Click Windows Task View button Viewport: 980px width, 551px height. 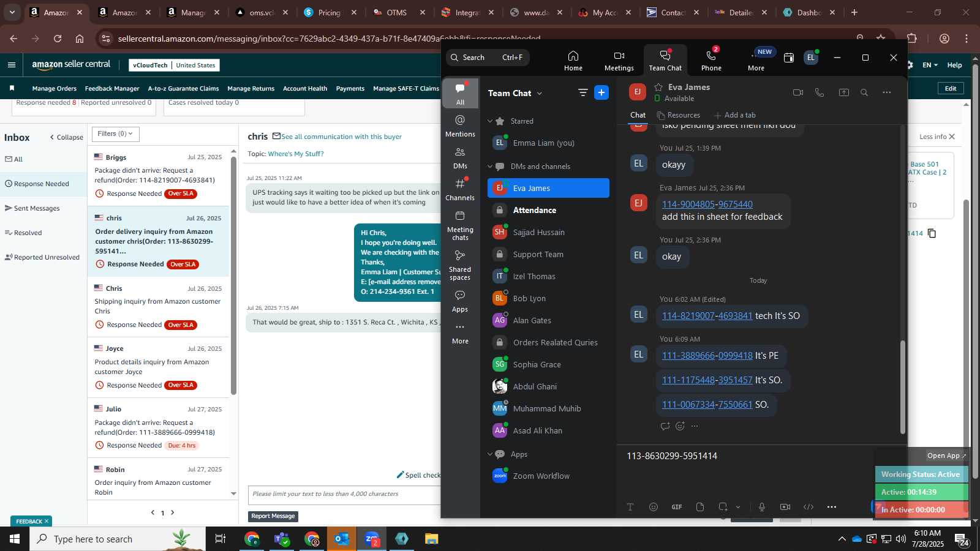[220, 539]
